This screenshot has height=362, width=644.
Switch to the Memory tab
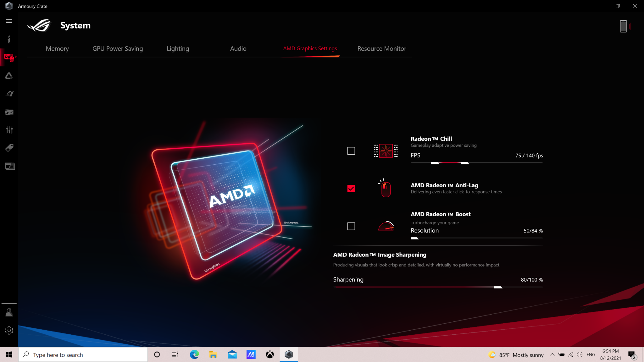point(57,48)
